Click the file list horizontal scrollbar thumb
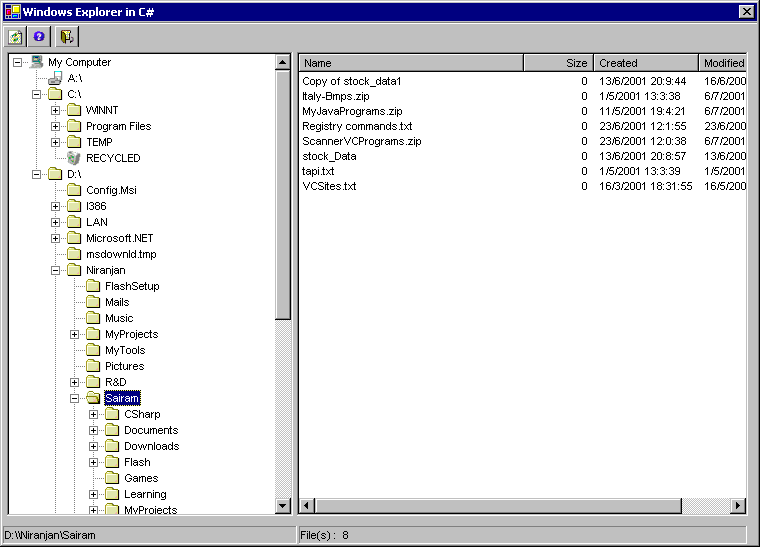Viewport: 760px width, 547px height. coord(498,505)
